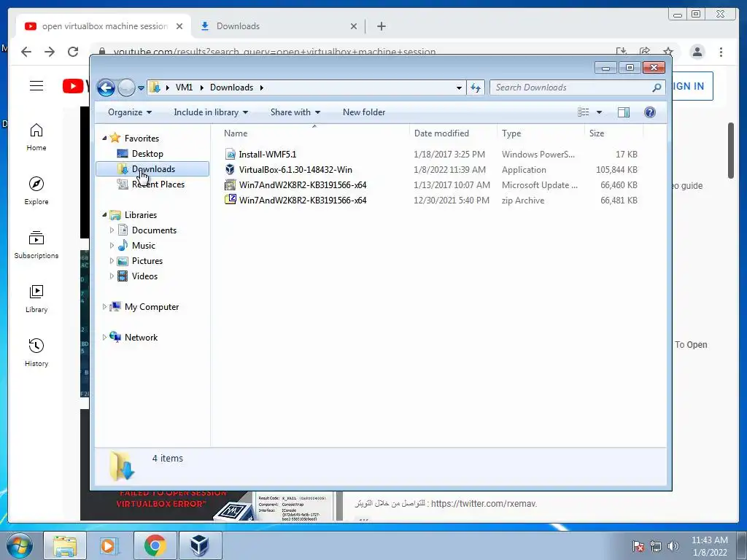Open VirtualBox from the taskbar

[200, 545]
